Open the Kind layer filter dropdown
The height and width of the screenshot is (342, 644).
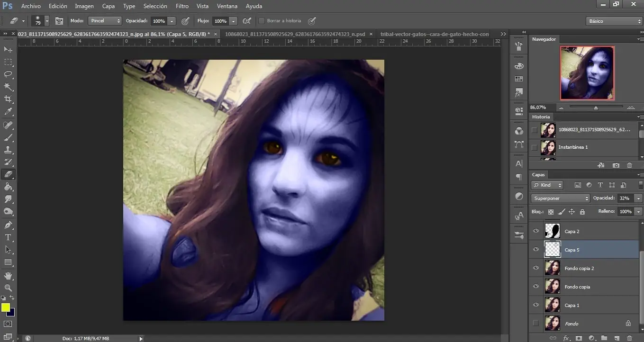pyautogui.click(x=547, y=185)
